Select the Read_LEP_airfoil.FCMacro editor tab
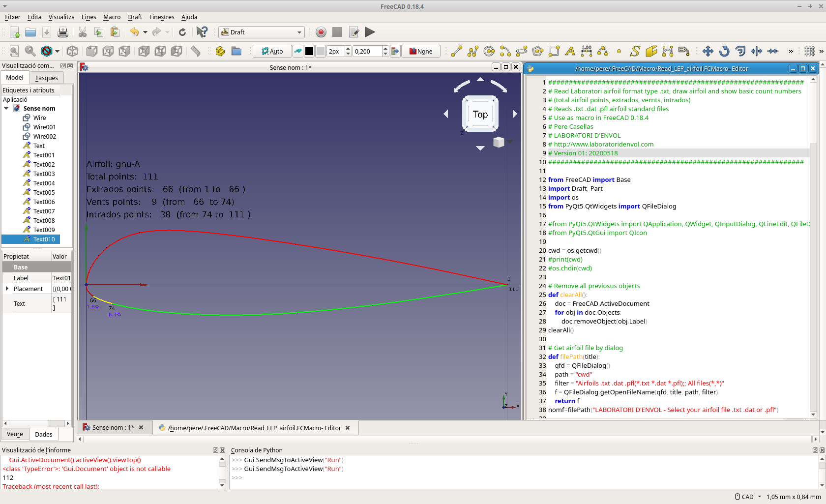Image resolution: width=826 pixels, height=504 pixels. pyautogui.click(x=255, y=428)
